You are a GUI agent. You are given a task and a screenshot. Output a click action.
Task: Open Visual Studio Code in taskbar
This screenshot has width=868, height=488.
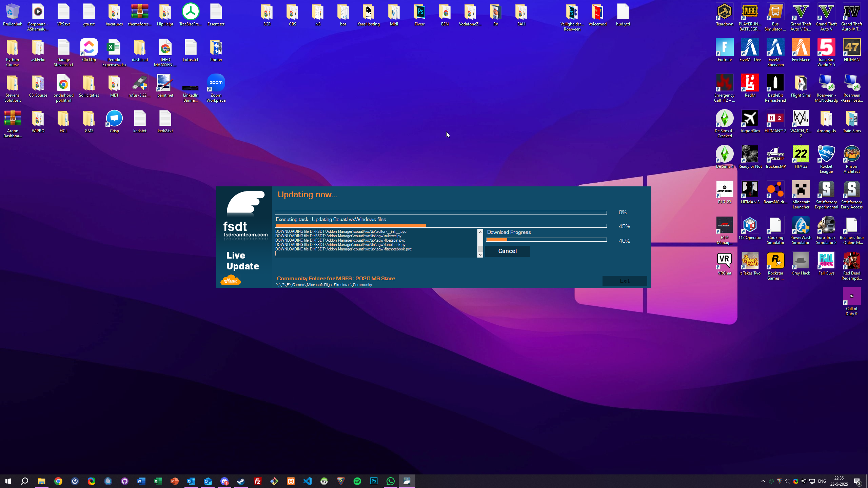click(x=308, y=481)
